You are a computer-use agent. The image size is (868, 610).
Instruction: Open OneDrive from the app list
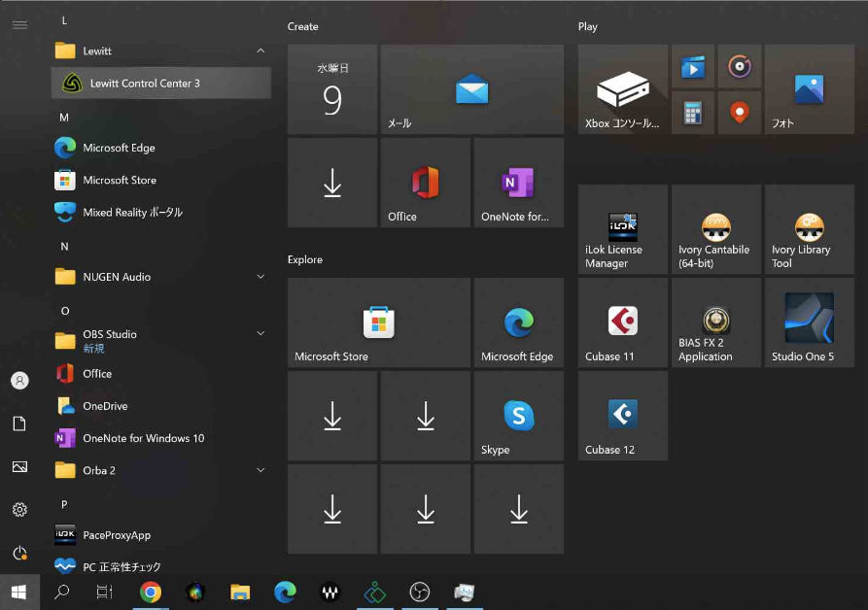161,406
